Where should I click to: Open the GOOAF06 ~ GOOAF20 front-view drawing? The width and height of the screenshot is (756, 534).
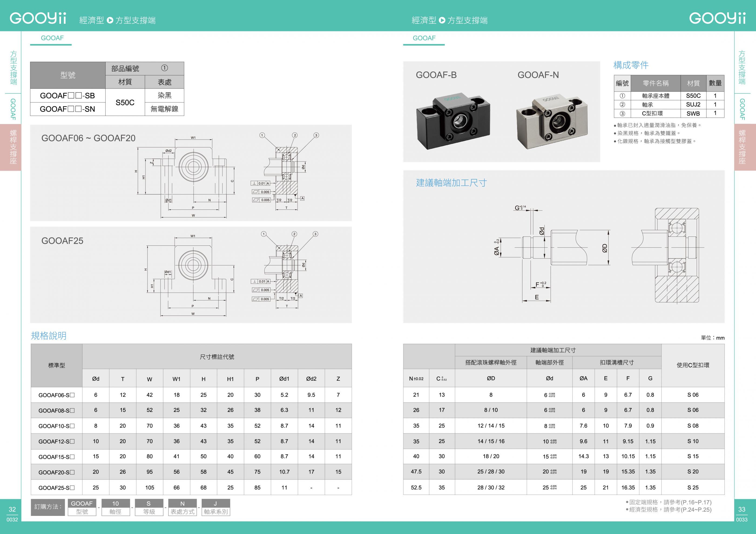186,177
